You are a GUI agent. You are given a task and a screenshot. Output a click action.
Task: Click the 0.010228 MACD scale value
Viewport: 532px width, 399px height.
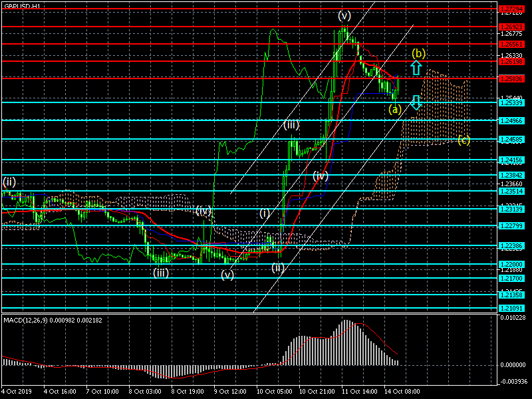[x=514, y=317]
